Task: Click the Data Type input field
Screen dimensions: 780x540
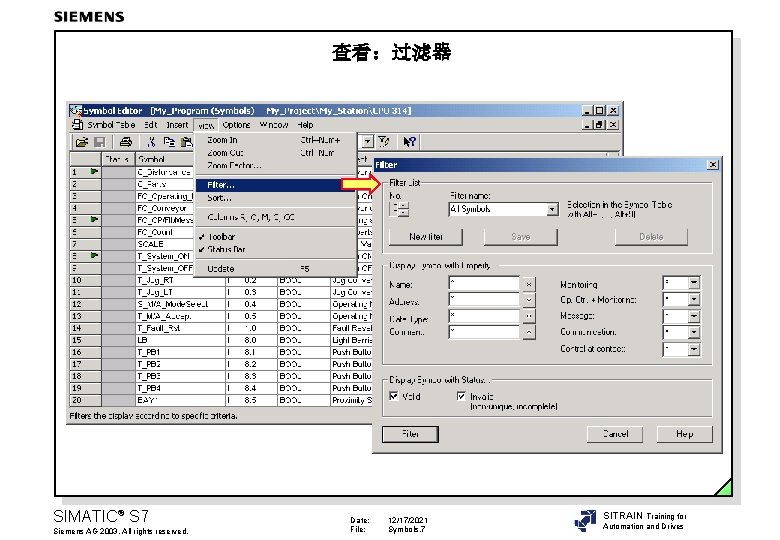Action: (484, 316)
